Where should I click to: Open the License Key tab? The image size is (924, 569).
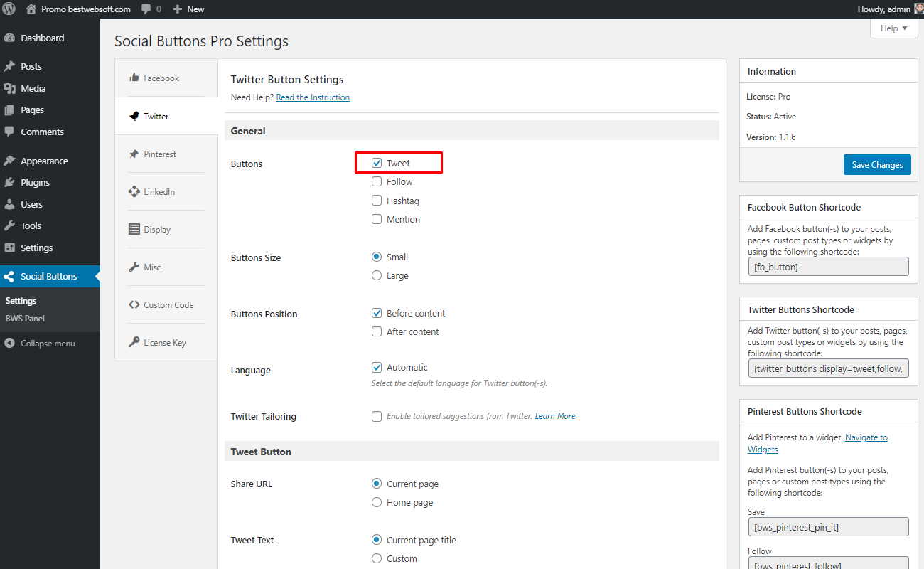tap(166, 342)
